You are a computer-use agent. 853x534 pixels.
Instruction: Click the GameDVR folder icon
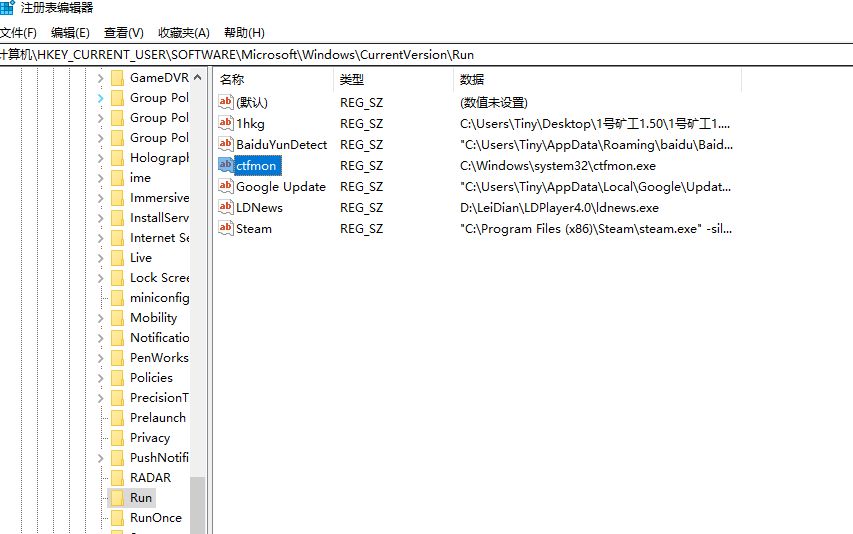(117, 78)
